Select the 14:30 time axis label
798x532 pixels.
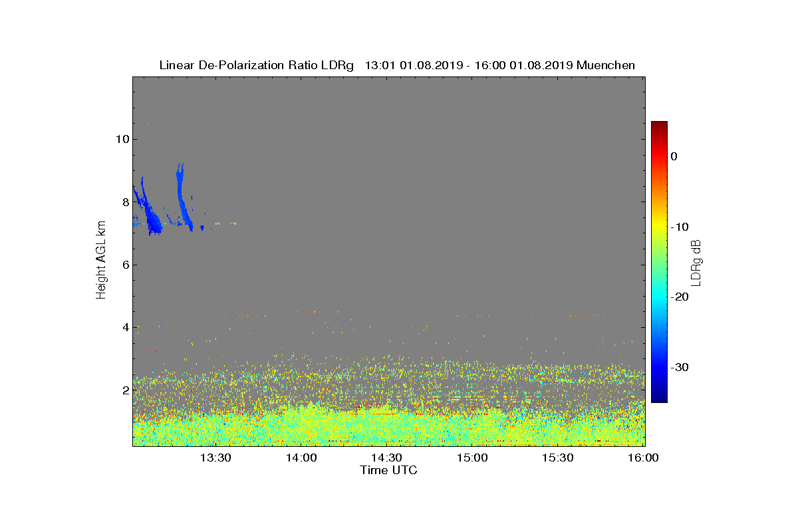(x=386, y=458)
